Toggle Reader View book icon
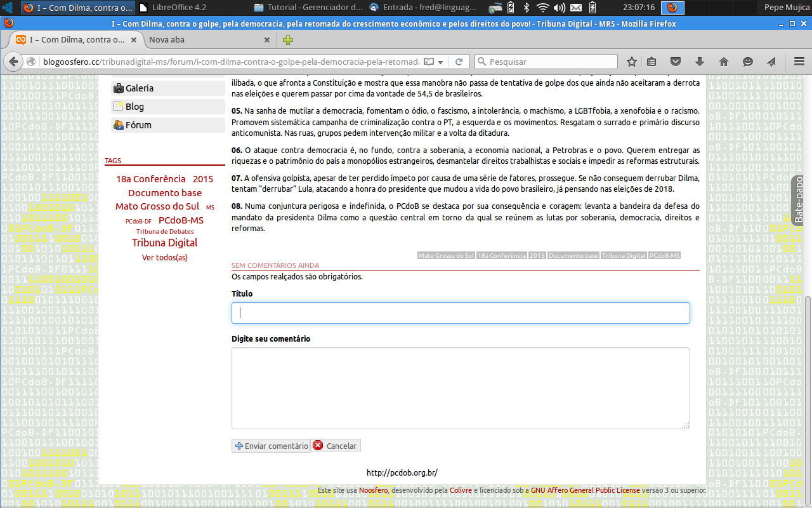The width and height of the screenshot is (812, 508). point(429,62)
